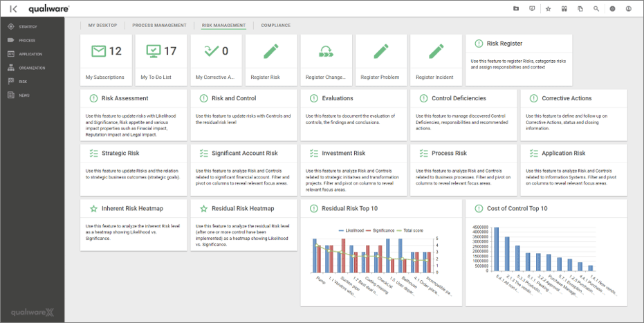Click star icon beside Inherent Risk Heatmap
The width and height of the screenshot is (644, 323).
[93, 208]
